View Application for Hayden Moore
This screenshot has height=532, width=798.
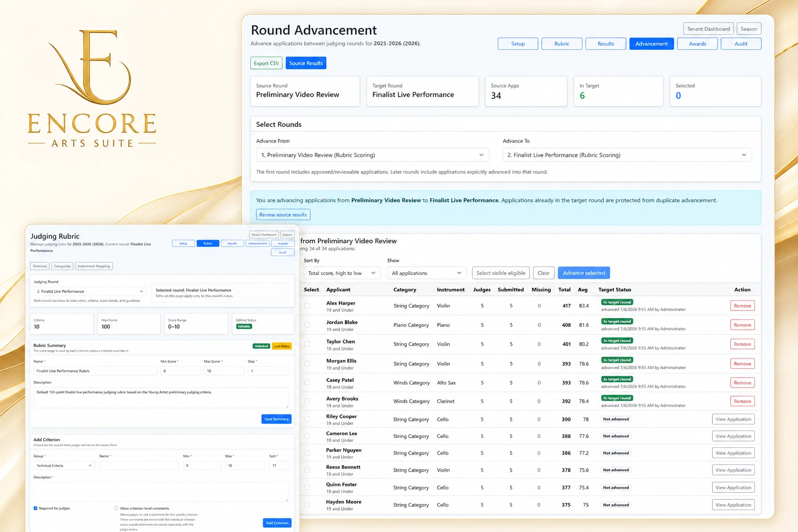(733, 504)
